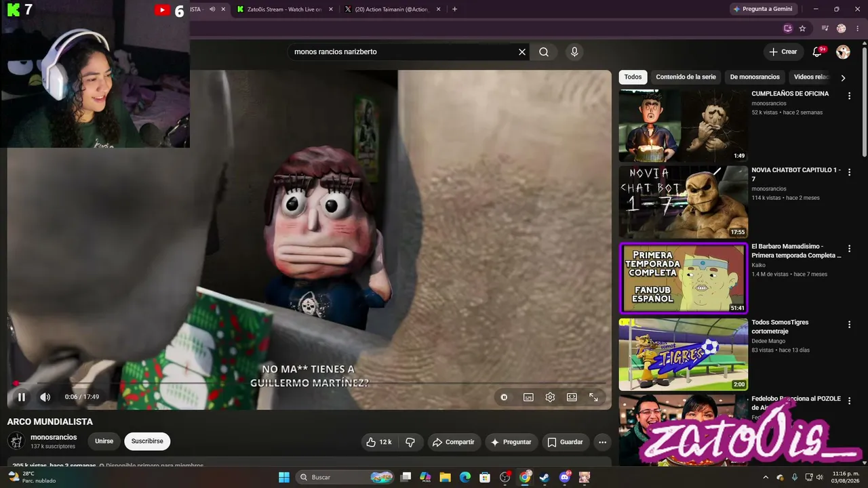Toggle the autoplay switch in the player
The width and height of the screenshot is (868, 488).
pyautogui.click(x=504, y=397)
